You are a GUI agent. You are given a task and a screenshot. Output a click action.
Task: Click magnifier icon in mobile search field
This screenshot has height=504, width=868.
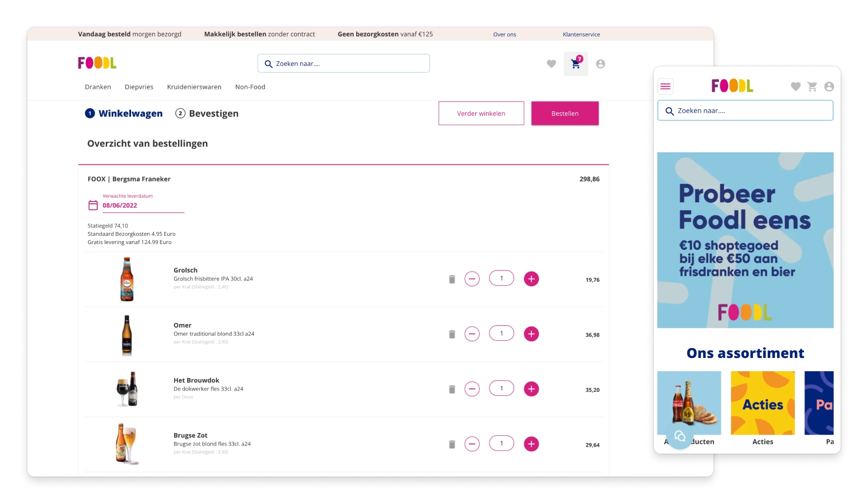[x=669, y=111]
